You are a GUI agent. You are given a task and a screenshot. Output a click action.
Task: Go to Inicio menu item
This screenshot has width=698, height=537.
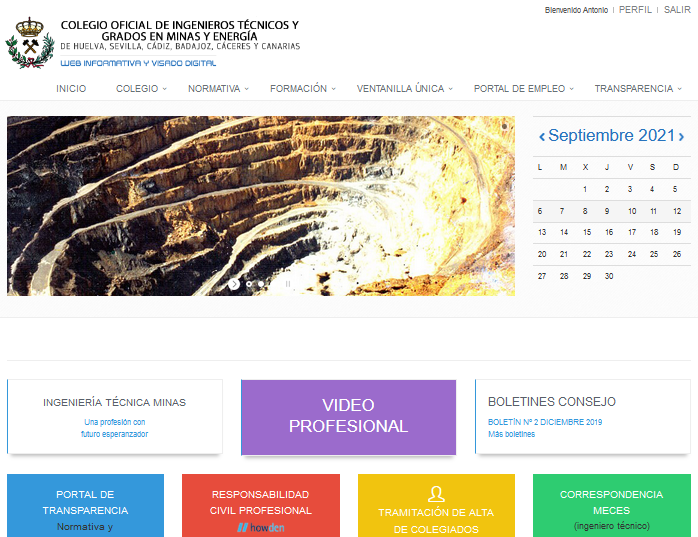[71, 88]
